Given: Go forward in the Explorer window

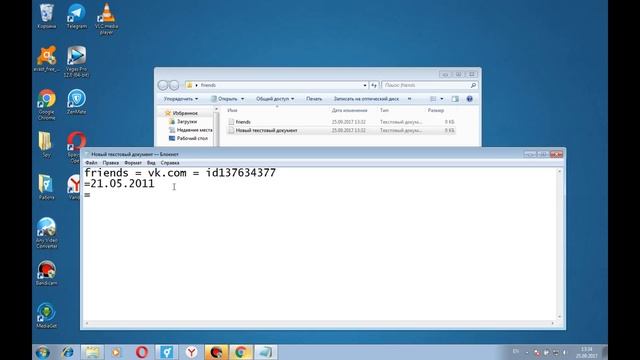Looking at the screenshot, I should pos(174,85).
